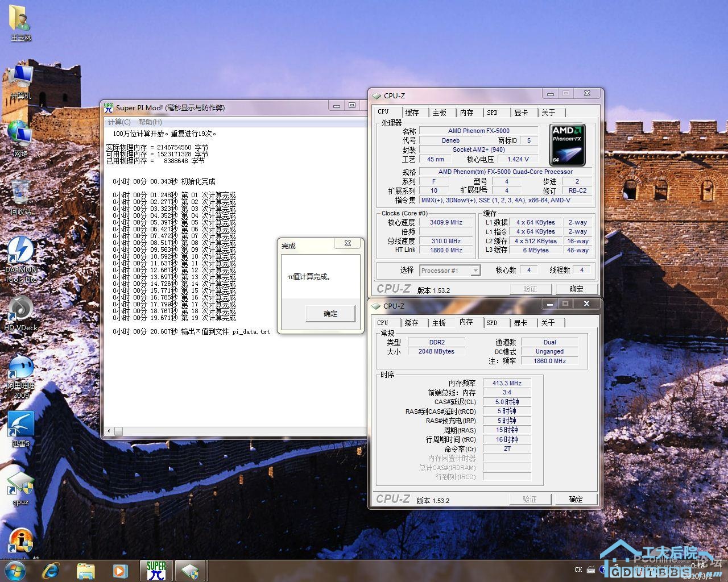Switch to 内存 tab in upper CPU-Z window

tap(467, 113)
